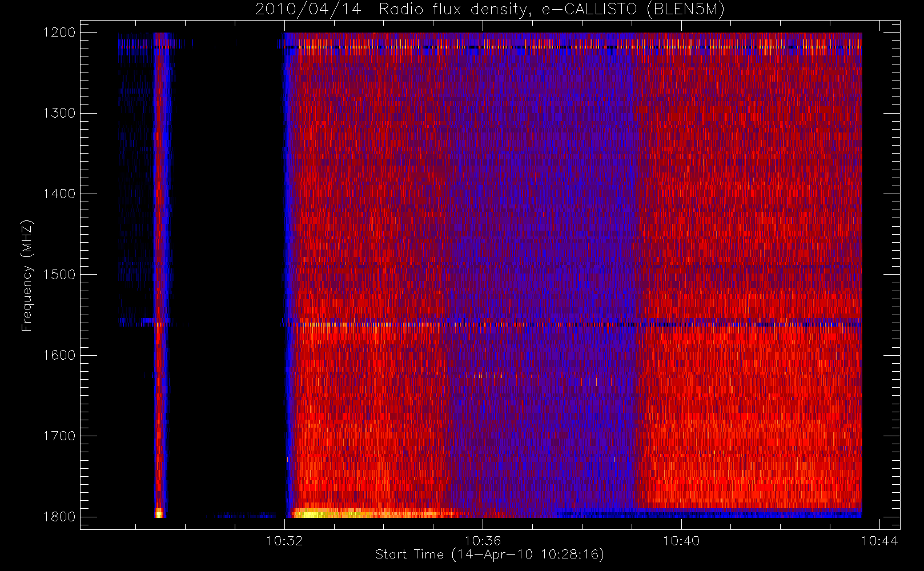Select the 1700 frequency tick label
The image size is (924, 571).
(x=59, y=436)
